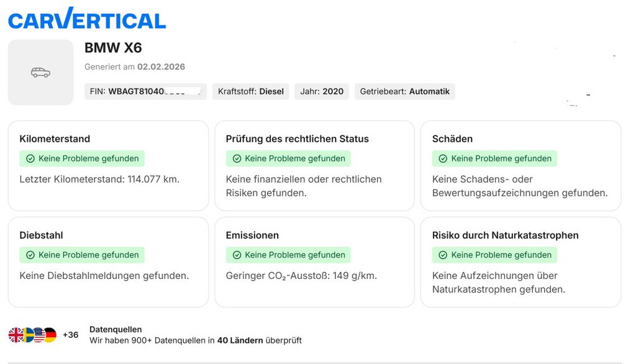Click the checkmark icon under Diebstahl

30,255
